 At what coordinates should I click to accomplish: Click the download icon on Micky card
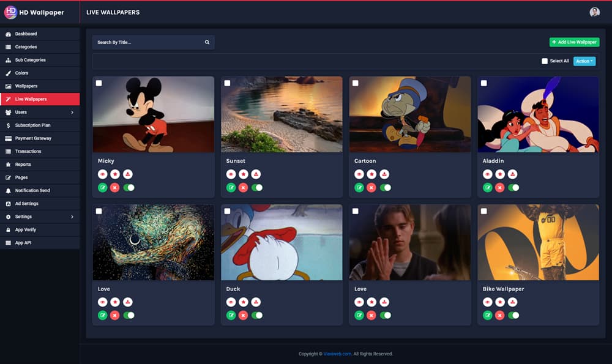(128, 174)
